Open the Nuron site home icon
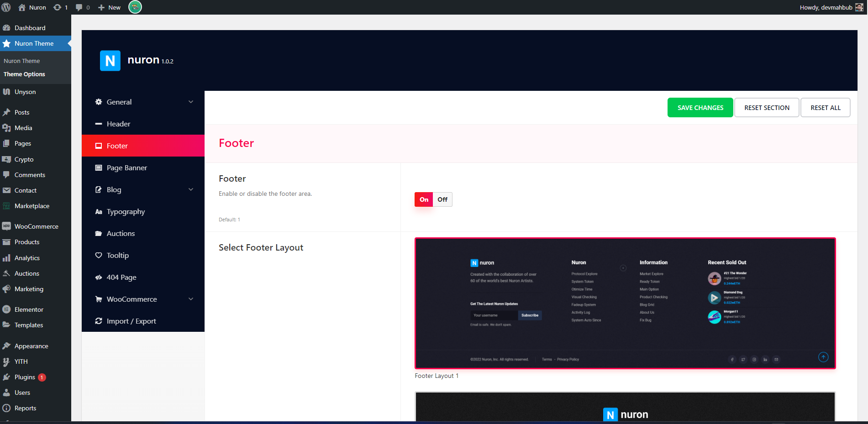The width and height of the screenshot is (868, 424). tap(21, 7)
